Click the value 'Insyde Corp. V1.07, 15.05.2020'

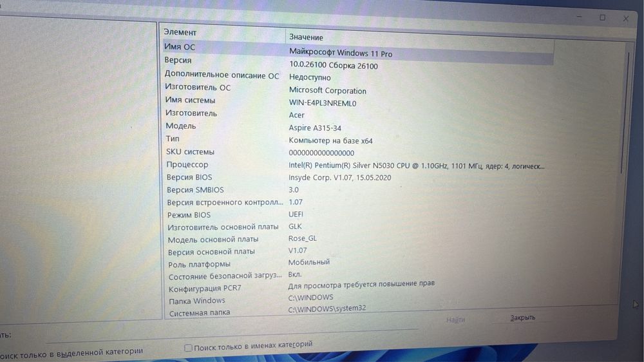point(339,178)
